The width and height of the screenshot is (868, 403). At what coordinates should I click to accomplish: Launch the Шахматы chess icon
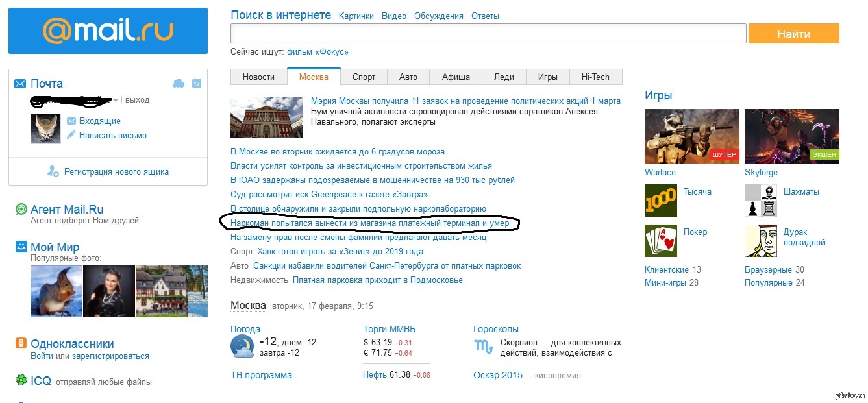(x=760, y=201)
